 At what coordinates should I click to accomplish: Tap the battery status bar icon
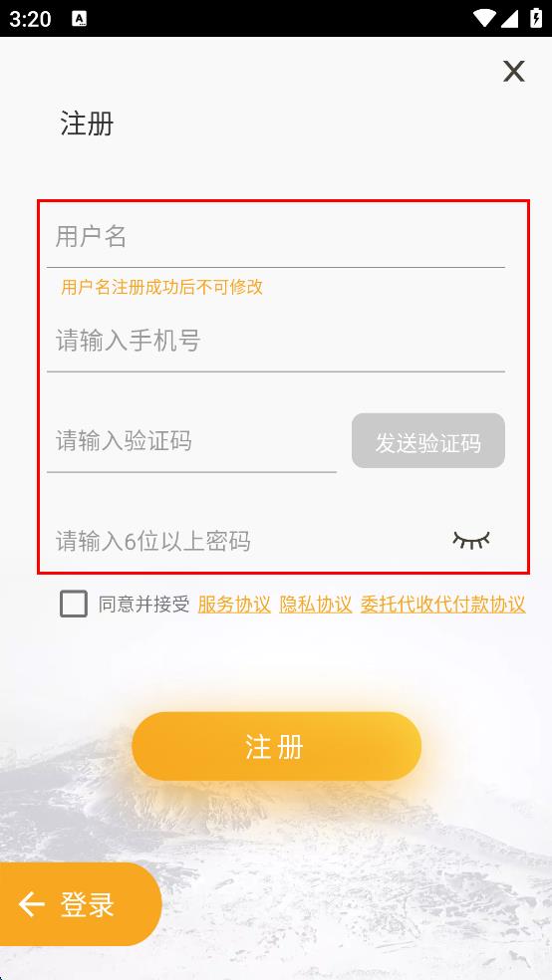(x=536, y=18)
